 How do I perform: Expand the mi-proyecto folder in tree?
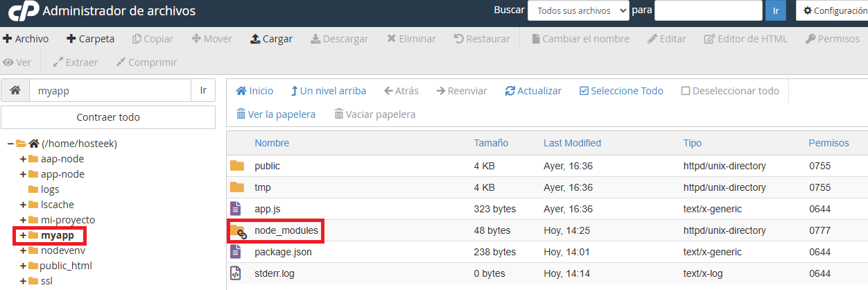(x=23, y=220)
